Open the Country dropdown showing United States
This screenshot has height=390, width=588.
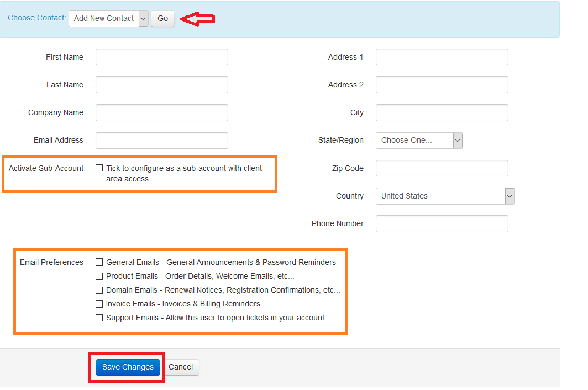[x=445, y=196]
